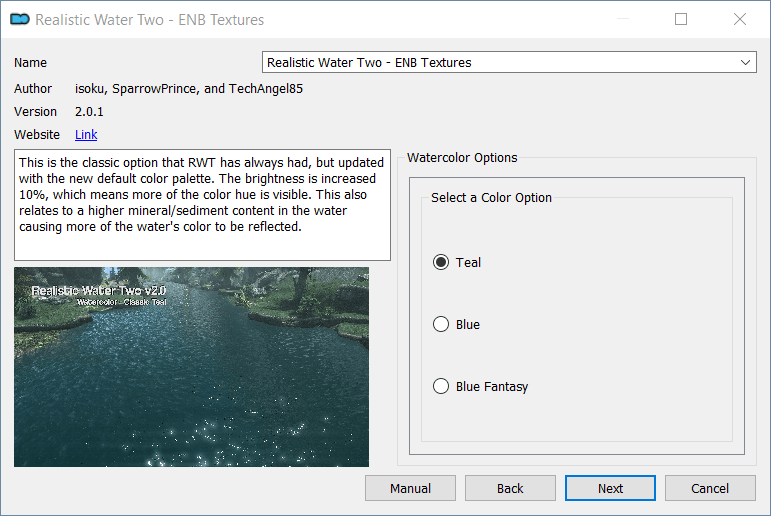
Task: Click inside the option description text box
Action: pos(202,204)
